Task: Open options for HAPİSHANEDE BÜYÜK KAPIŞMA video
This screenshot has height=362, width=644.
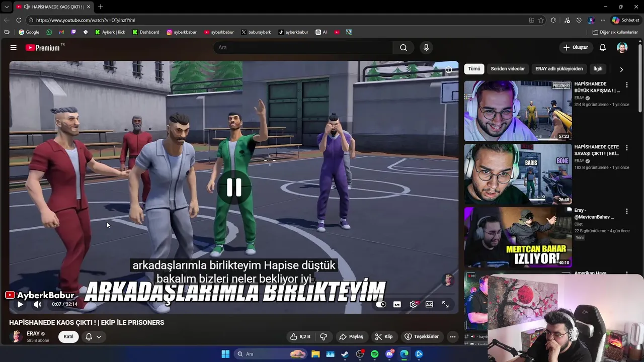Action: (x=627, y=85)
